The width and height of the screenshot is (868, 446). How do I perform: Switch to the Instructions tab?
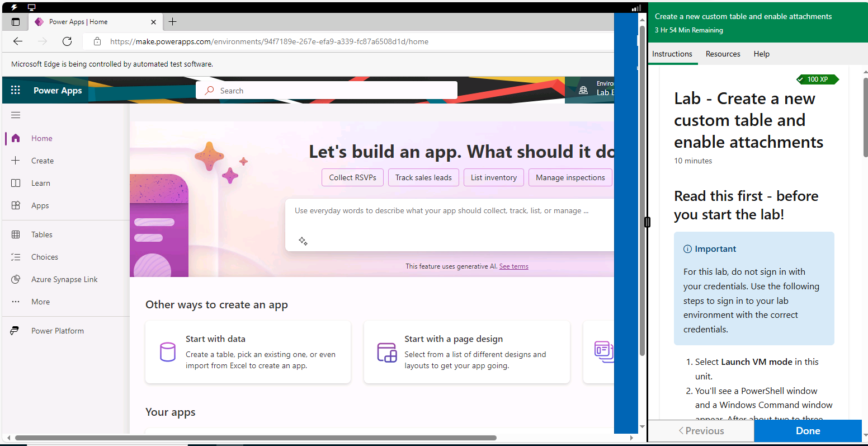[672, 54]
